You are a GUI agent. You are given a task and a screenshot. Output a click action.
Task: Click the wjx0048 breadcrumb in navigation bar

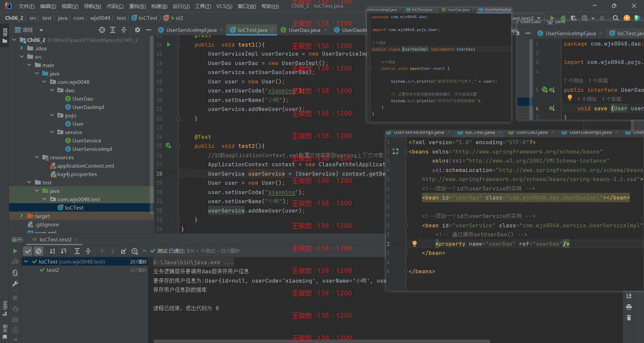(100, 18)
